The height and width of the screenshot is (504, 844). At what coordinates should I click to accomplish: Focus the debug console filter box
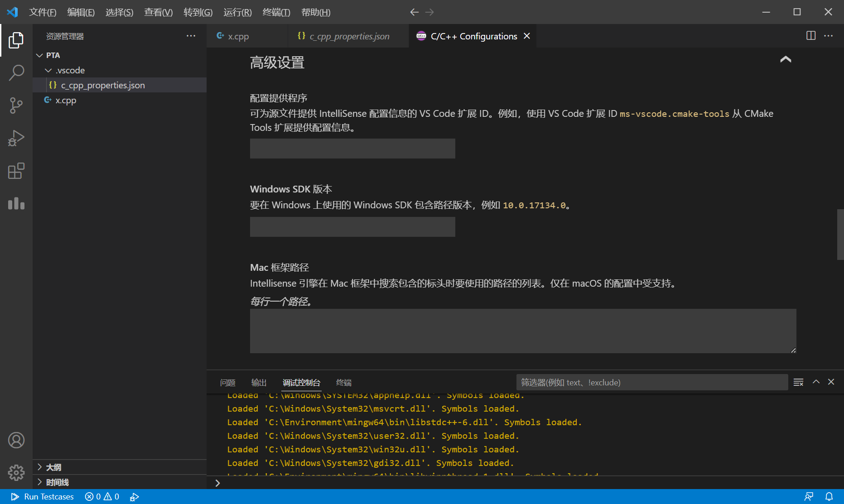[x=652, y=382]
